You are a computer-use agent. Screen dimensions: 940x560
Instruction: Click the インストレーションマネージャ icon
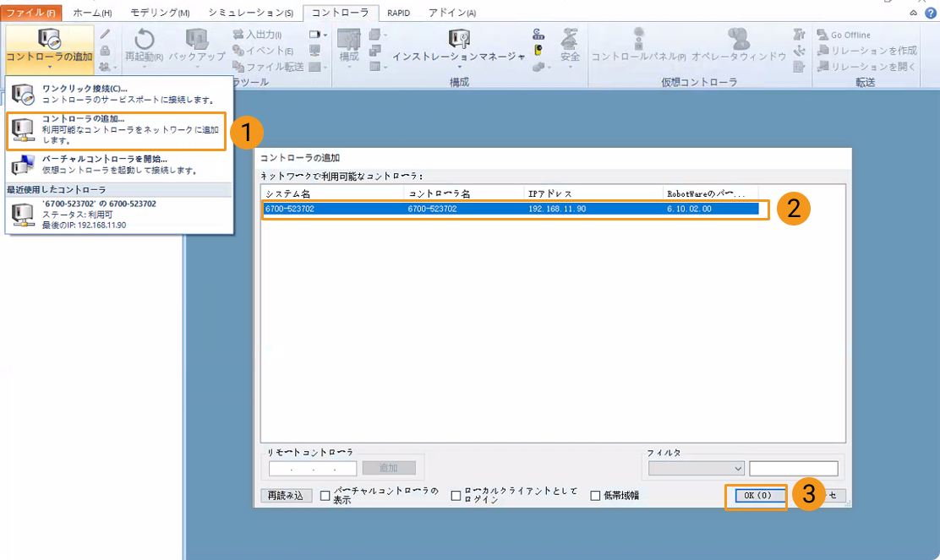click(x=459, y=40)
